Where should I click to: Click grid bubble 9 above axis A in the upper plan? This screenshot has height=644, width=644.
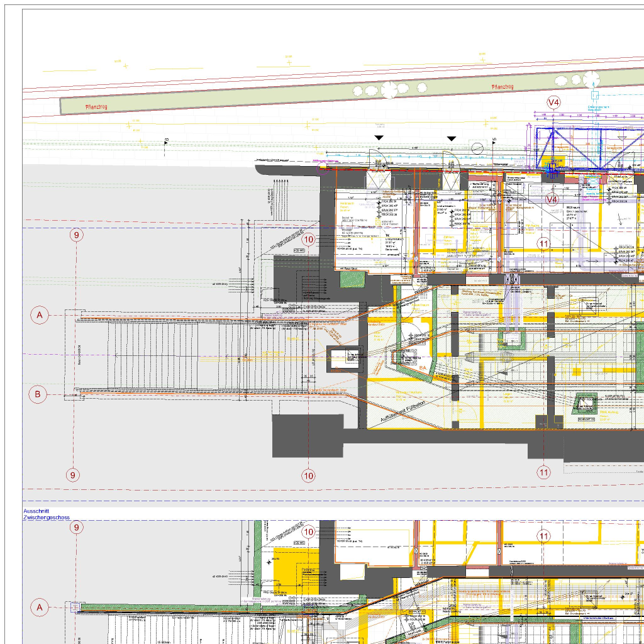[x=76, y=235]
